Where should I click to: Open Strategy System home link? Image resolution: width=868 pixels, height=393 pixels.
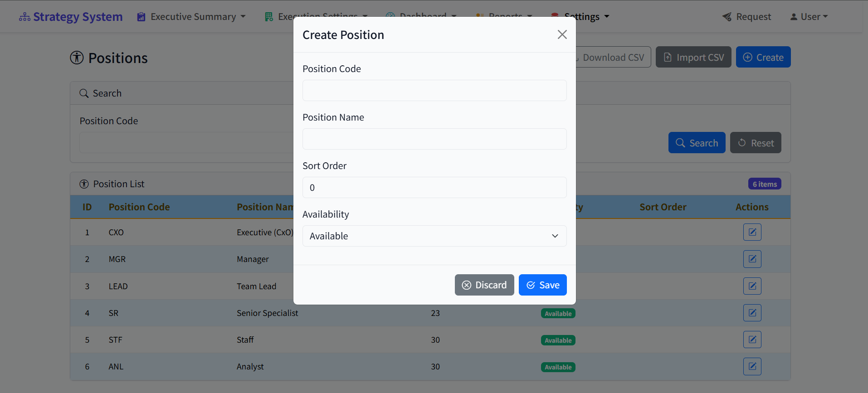71,17
